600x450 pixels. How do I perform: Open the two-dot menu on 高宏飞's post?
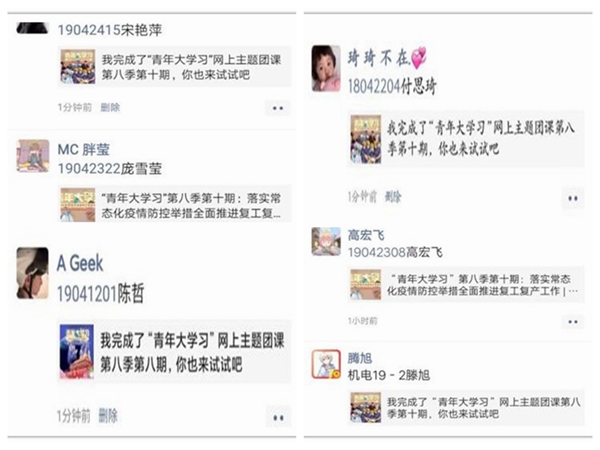573,322
